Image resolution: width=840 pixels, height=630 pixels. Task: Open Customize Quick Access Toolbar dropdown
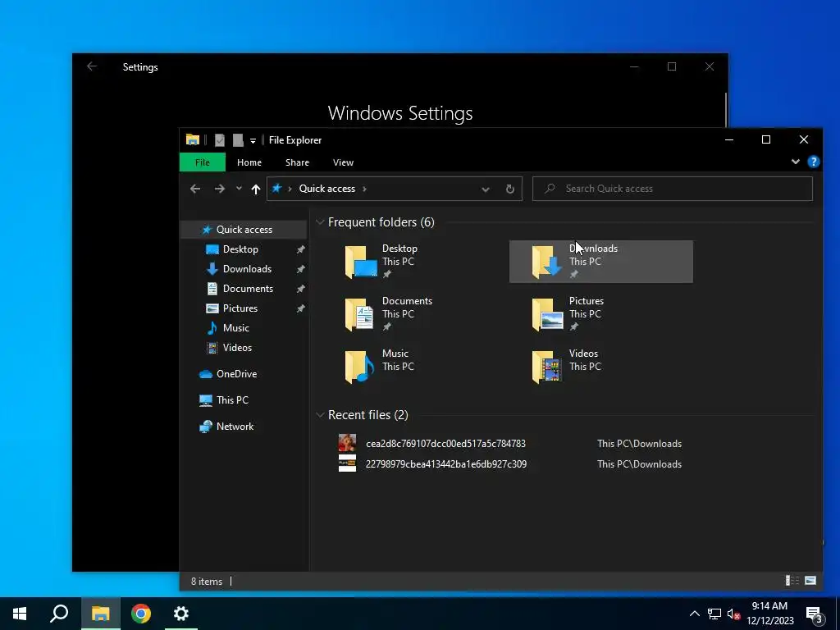253,140
